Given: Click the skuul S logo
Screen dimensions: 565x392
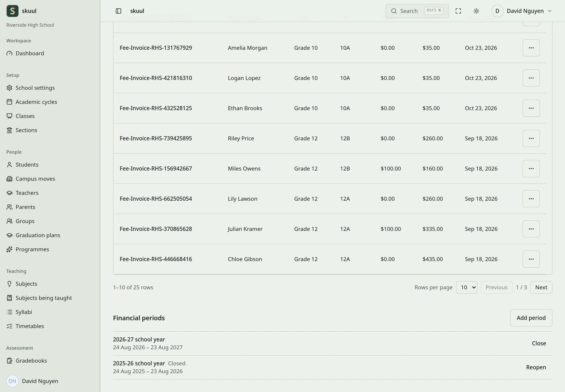Looking at the screenshot, I should [13, 11].
